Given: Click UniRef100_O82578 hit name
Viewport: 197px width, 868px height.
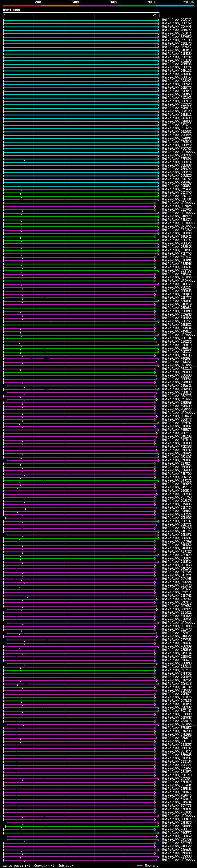Looking at the screenshot, I should [x=177, y=104].
